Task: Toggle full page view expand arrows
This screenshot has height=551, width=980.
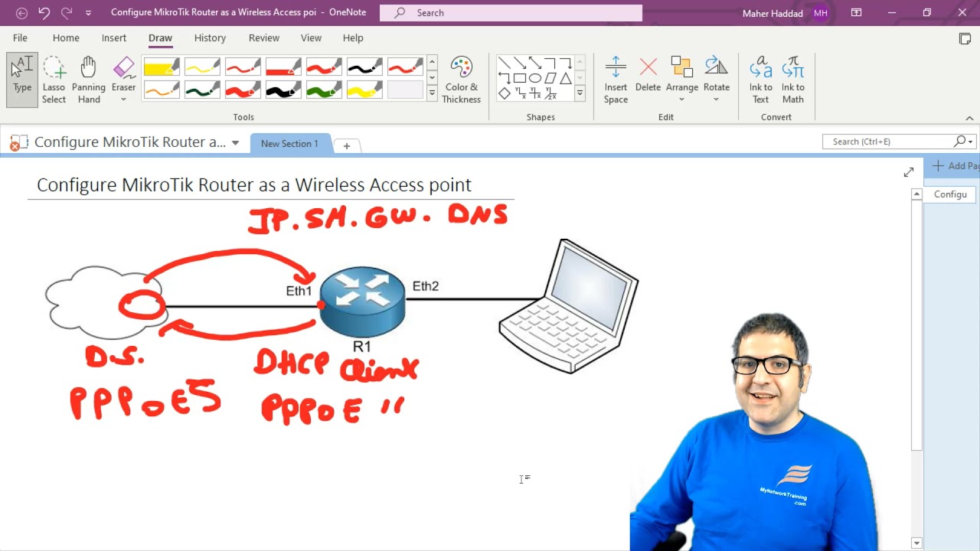Action: tap(908, 172)
